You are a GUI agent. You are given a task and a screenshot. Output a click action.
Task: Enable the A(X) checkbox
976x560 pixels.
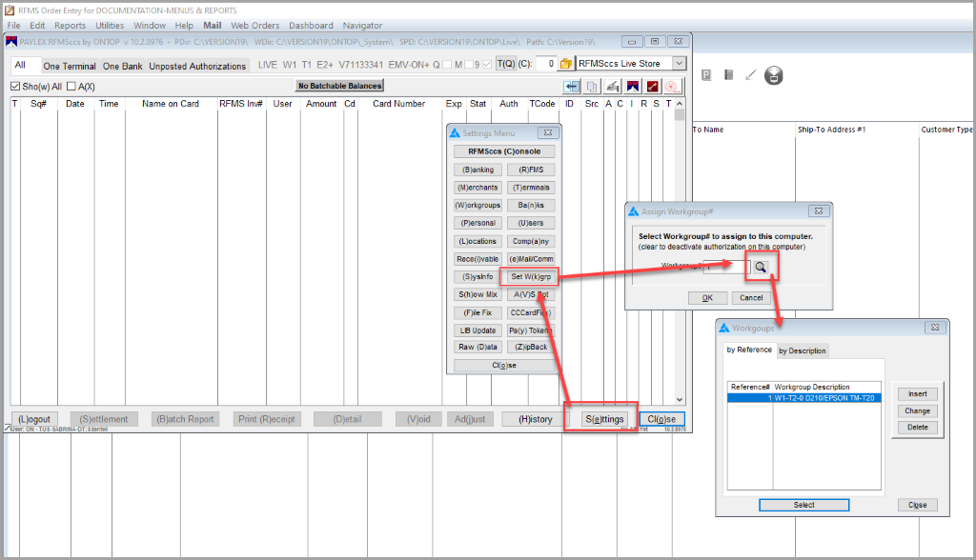coord(71,87)
